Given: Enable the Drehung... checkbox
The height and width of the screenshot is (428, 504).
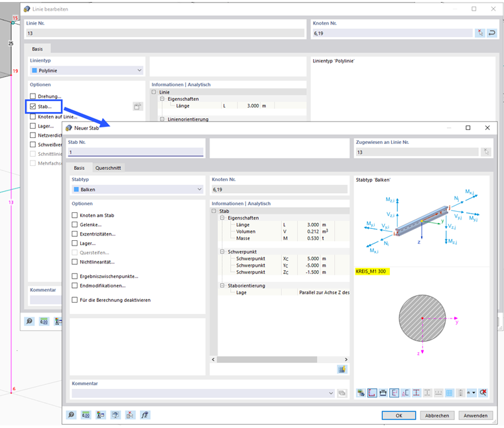Looking at the screenshot, I should click(32, 96).
